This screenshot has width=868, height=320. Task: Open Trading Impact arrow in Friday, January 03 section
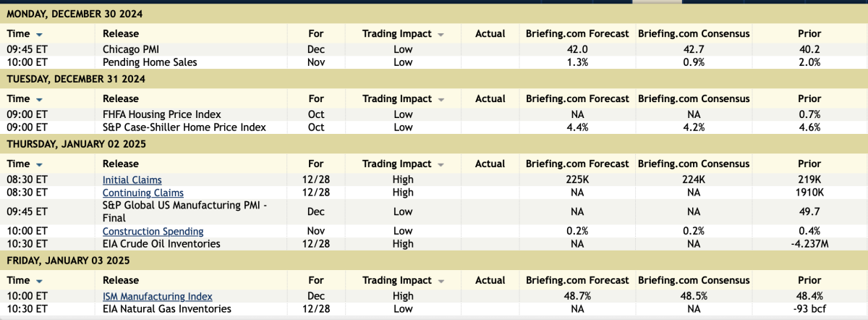441,281
